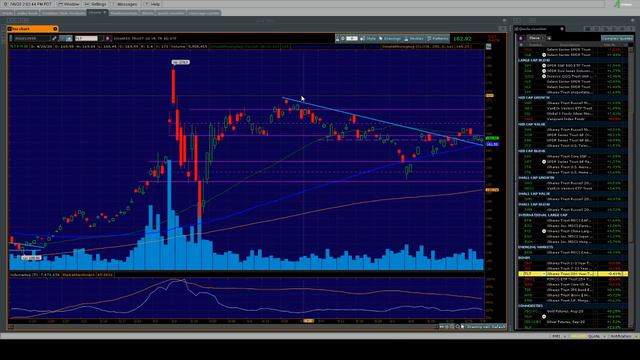Screen dimensions: 640x360
Task: Sort by the Symbol column header
Action: (x=535, y=44)
